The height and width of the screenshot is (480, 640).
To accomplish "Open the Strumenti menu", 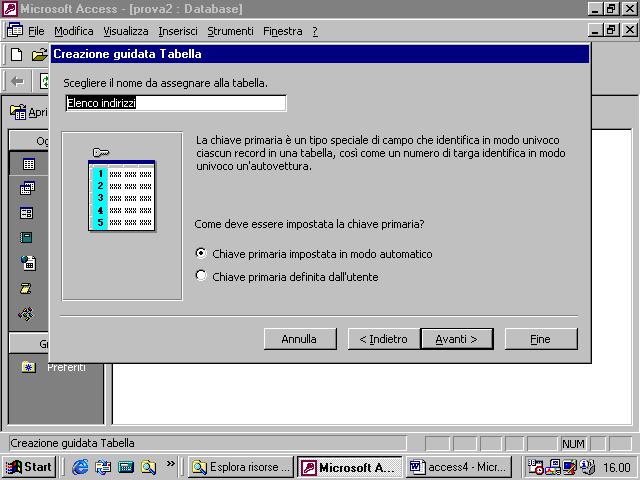I will point(230,31).
